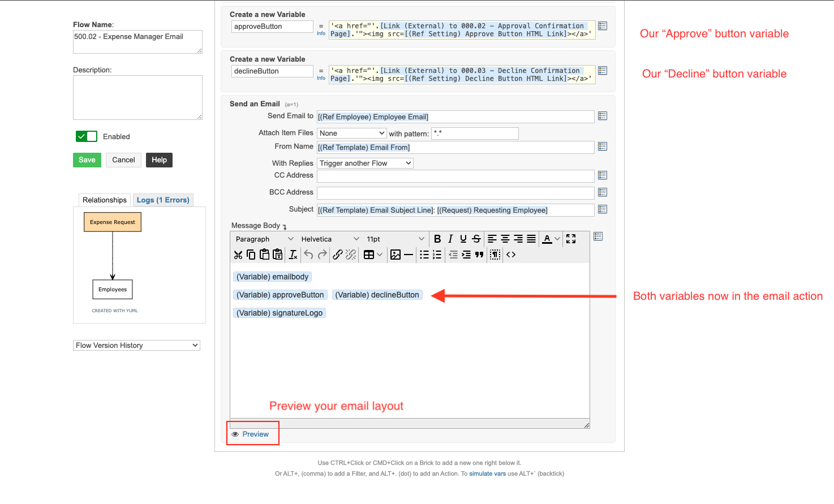Change Attach Item Files from None
834x504 pixels.
tap(351, 133)
